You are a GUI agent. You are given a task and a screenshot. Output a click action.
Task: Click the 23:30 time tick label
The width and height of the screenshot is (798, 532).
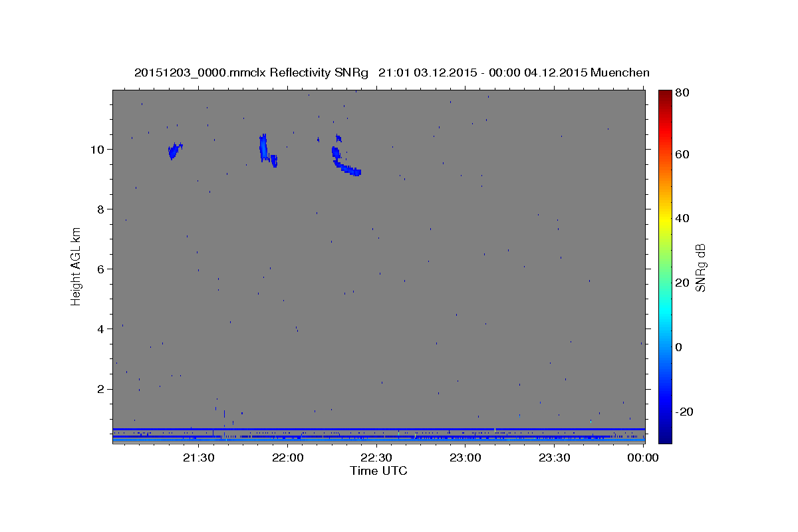[554, 458]
